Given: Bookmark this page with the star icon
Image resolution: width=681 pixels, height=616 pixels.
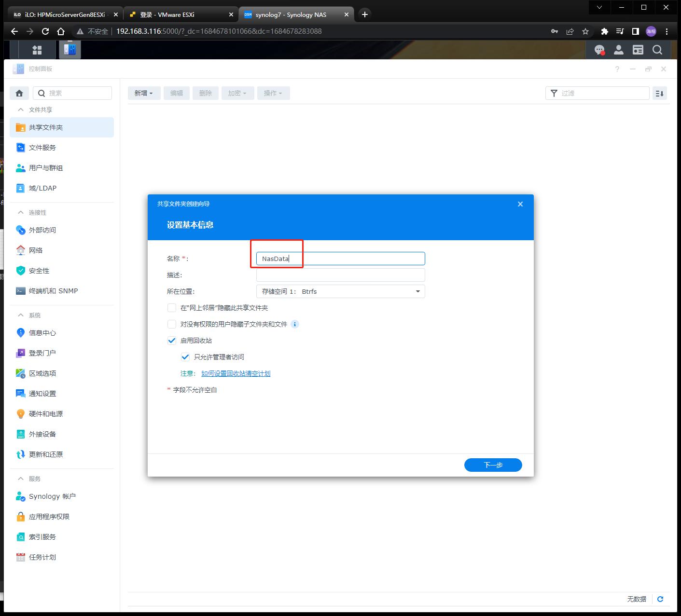Looking at the screenshot, I should (585, 31).
